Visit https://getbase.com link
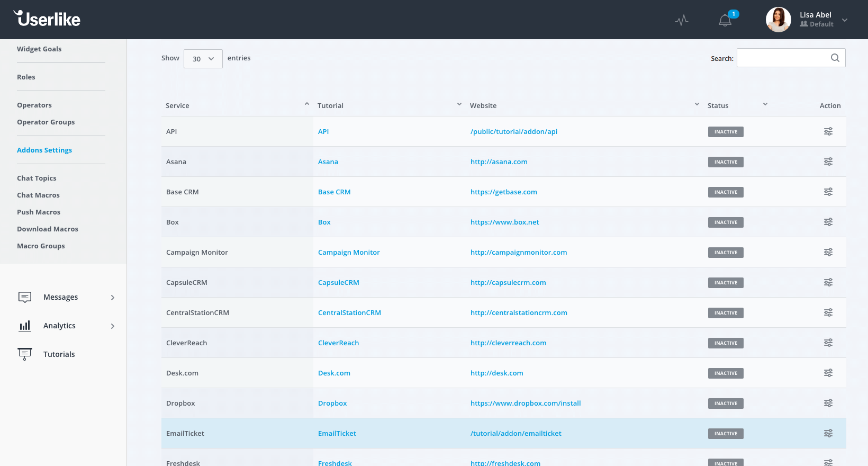868x466 pixels. click(x=504, y=192)
